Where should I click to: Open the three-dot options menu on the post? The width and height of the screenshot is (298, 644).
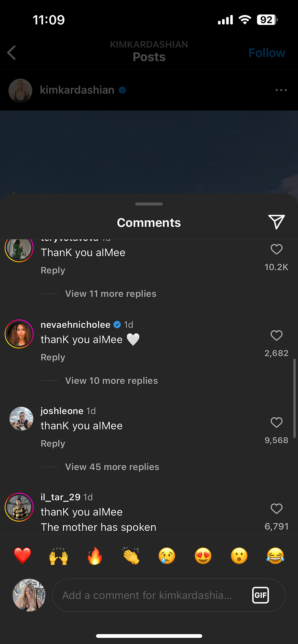pyautogui.click(x=281, y=90)
